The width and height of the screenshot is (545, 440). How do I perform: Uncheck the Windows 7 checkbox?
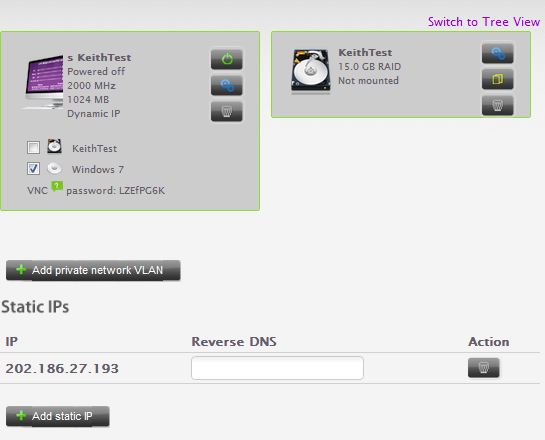pyautogui.click(x=33, y=169)
